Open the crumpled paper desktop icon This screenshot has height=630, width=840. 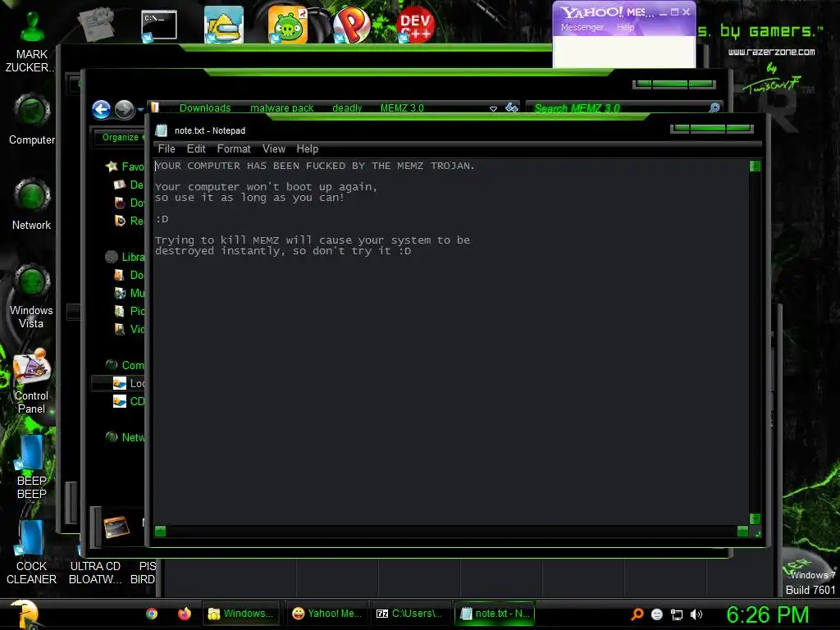point(96,24)
